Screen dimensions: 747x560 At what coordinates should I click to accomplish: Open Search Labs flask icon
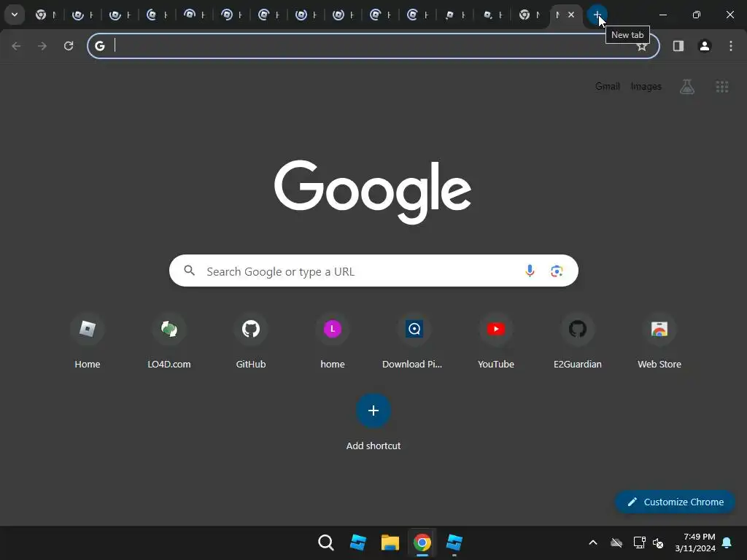click(687, 86)
